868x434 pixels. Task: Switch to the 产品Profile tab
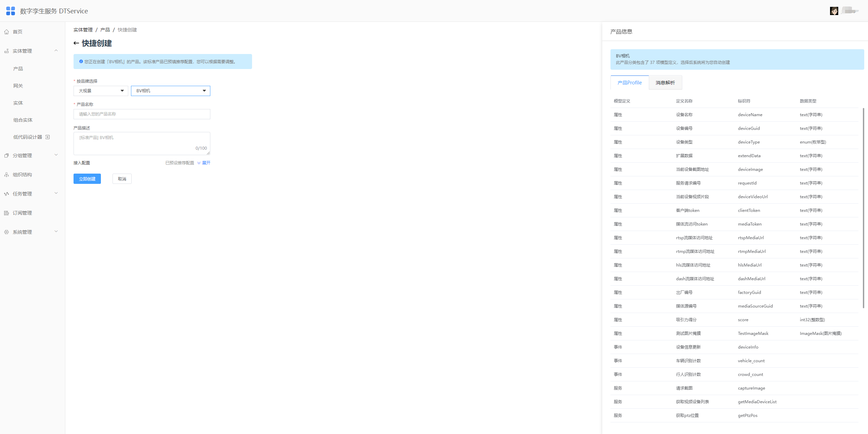(x=630, y=83)
